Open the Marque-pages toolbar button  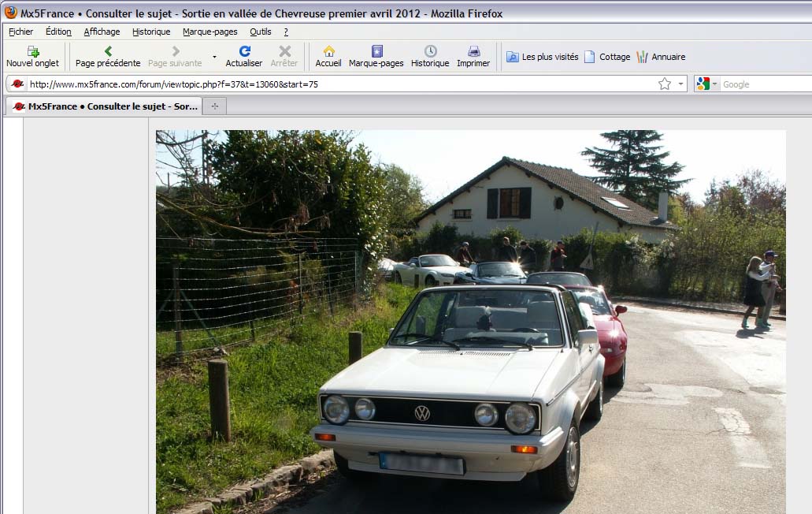[x=376, y=57]
